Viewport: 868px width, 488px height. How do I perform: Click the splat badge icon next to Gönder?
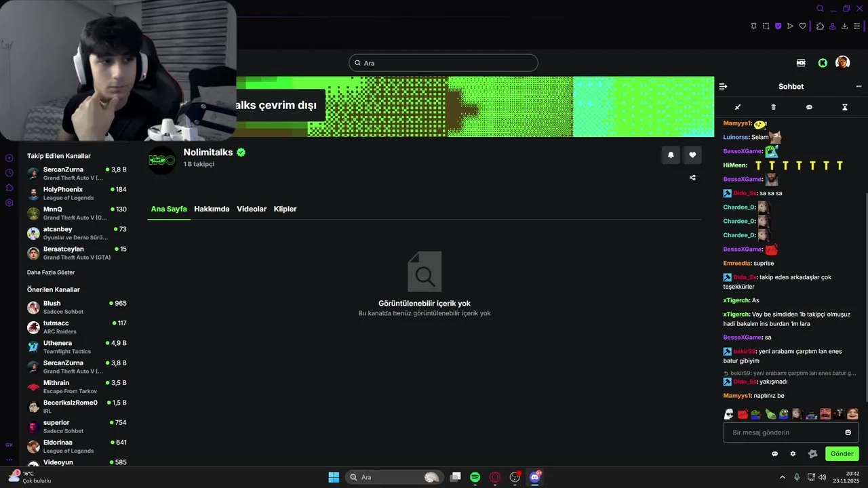813,453
